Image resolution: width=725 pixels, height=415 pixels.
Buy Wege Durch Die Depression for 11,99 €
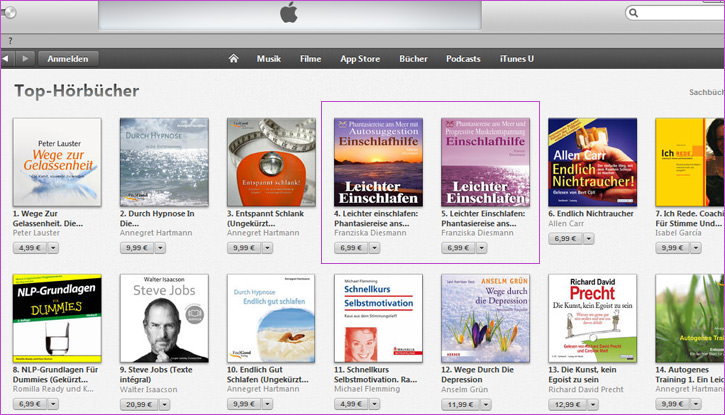click(461, 405)
